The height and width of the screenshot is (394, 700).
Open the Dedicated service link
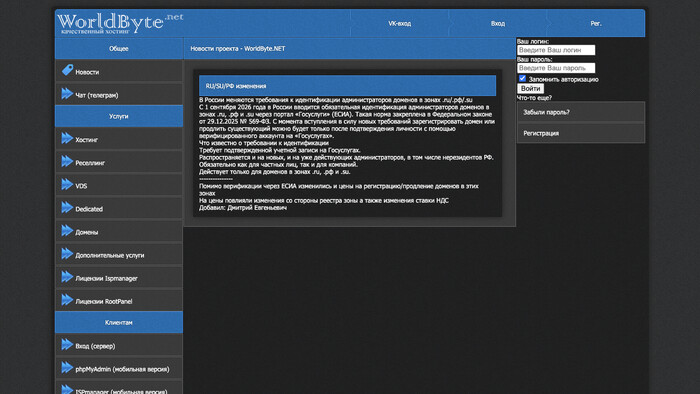[x=119, y=209]
